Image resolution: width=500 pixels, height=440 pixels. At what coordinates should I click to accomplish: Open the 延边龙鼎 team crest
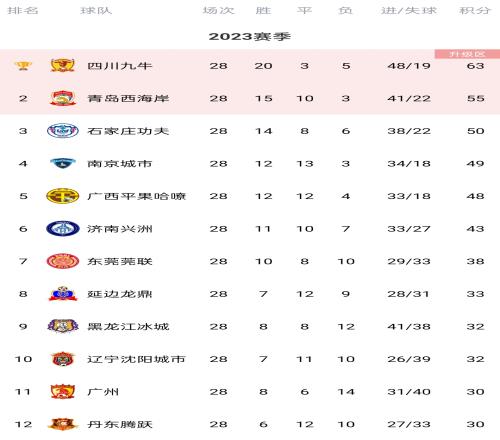[63, 294]
